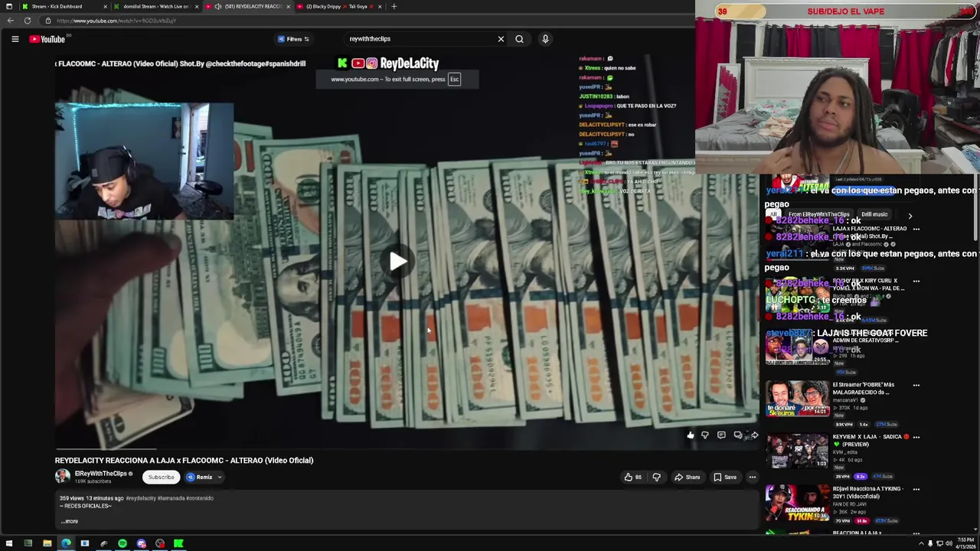Image resolution: width=980 pixels, height=551 pixels.
Task: Save the video to a playlist
Action: coord(725,477)
